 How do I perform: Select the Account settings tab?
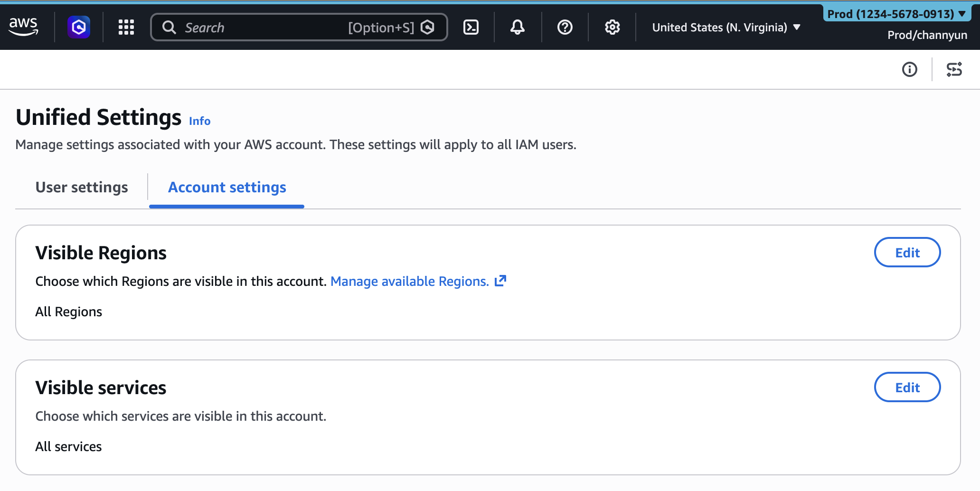pyautogui.click(x=227, y=187)
